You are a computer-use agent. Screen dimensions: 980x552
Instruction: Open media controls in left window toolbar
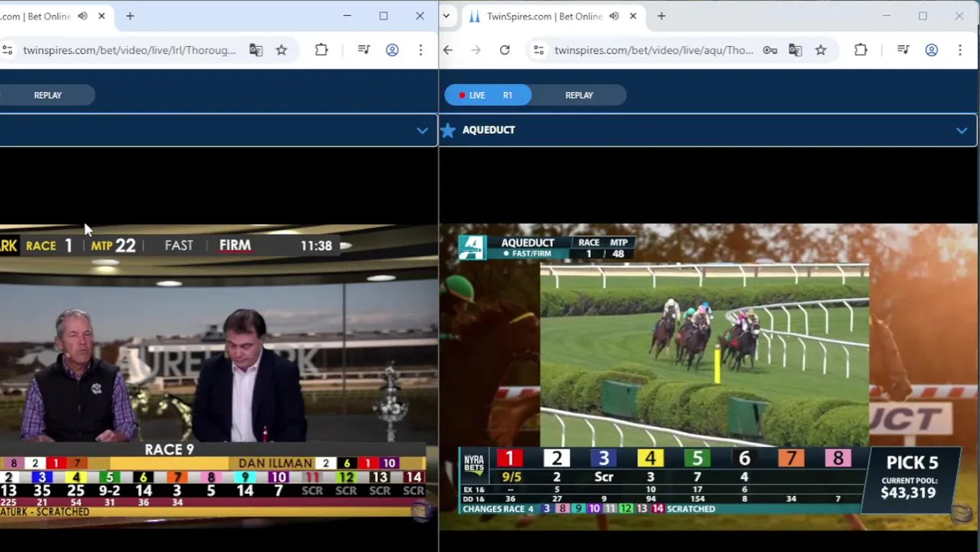click(x=363, y=50)
